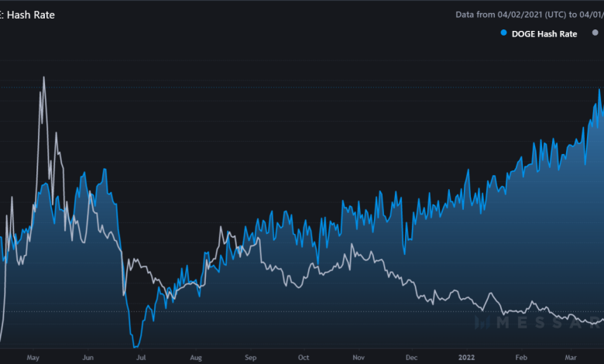Select the Nov label on the x-axis

coord(358,358)
